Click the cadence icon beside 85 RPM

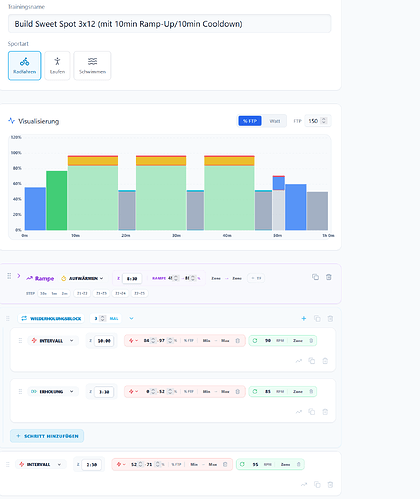click(255, 391)
